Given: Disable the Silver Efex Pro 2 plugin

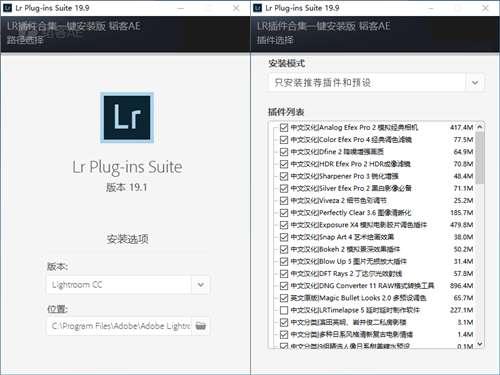Looking at the screenshot, I should tap(284, 188).
